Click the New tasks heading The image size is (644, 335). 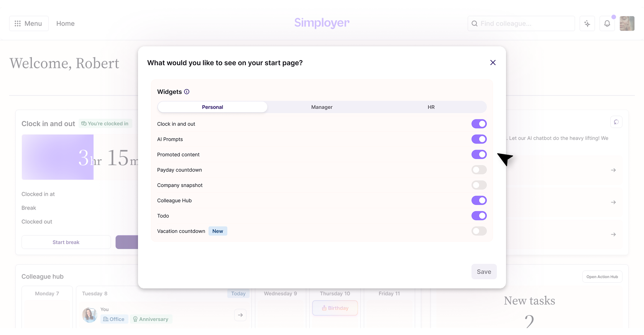pyautogui.click(x=529, y=301)
